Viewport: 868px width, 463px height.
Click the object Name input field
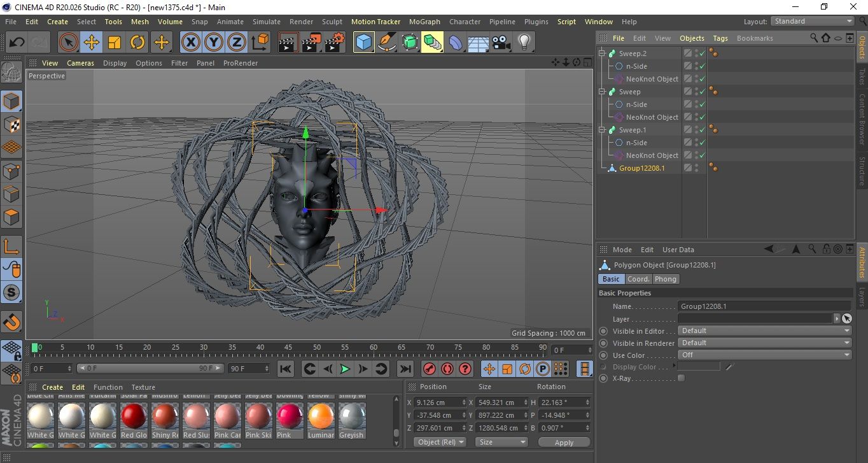pyautogui.click(x=764, y=306)
